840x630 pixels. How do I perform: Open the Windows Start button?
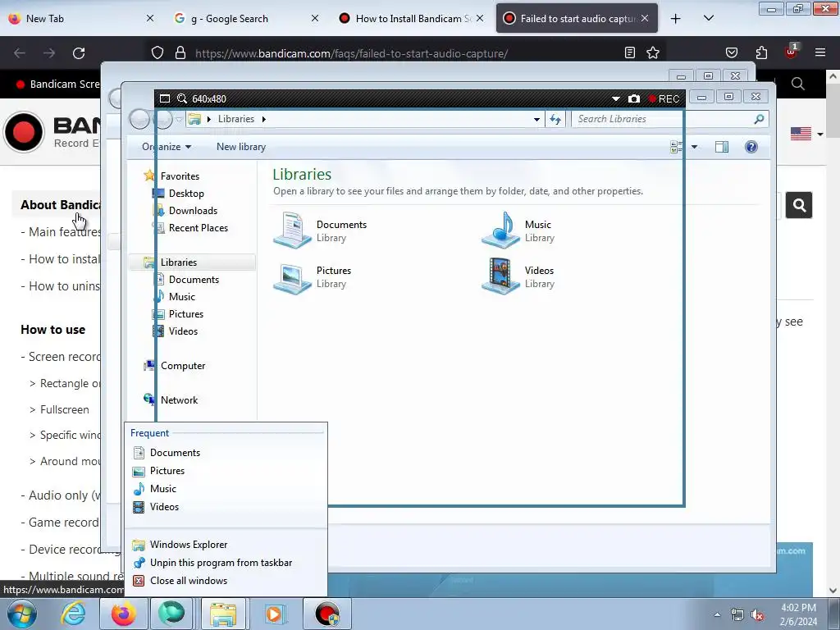click(x=22, y=614)
